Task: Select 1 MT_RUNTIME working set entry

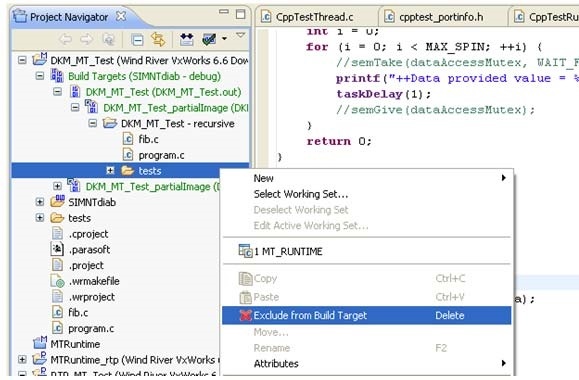Action: 288,251
